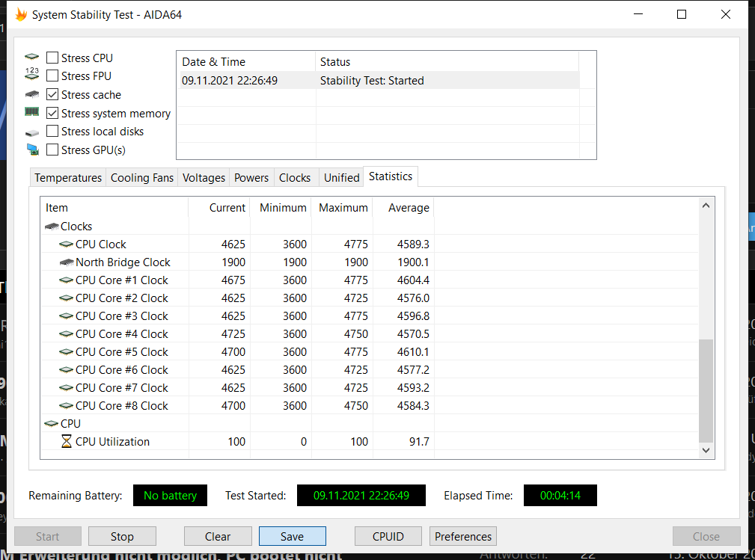Screen dimensions: 755x560
Task: Click the icon of CPU Core #2 Clock row
Action: coord(66,298)
